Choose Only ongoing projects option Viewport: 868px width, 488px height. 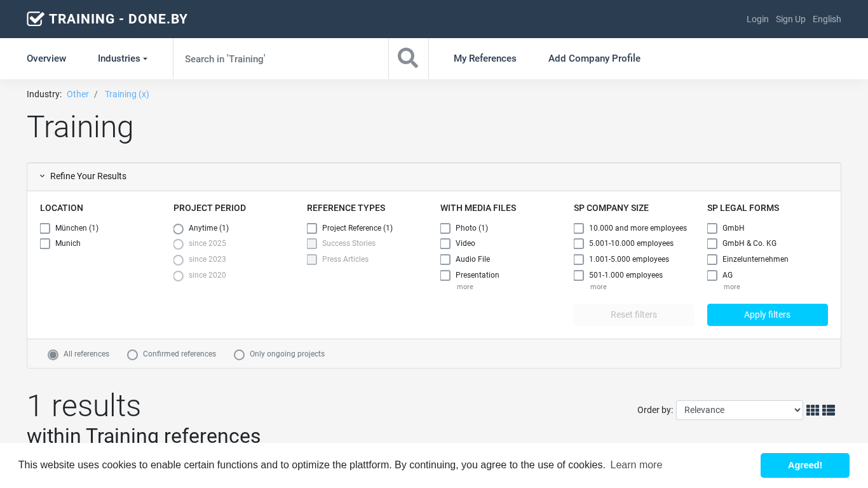click(239, 355)
